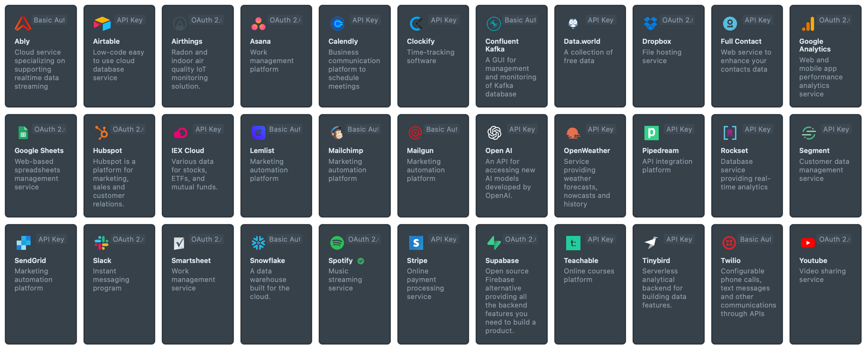Click the Basic Auth badge on Twilio card
The image size is (868, 349).
pos(755,239)
